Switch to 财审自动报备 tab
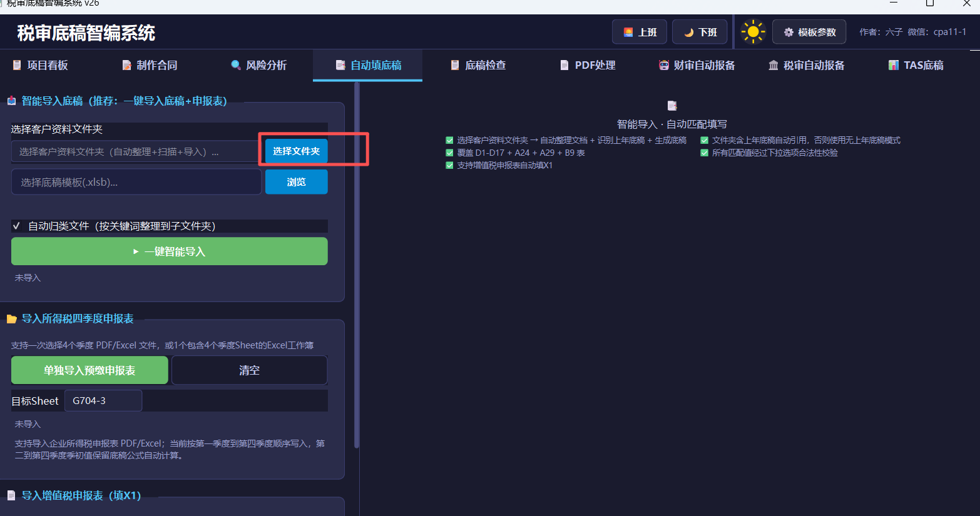980x516 pixels. click(697, 65)
